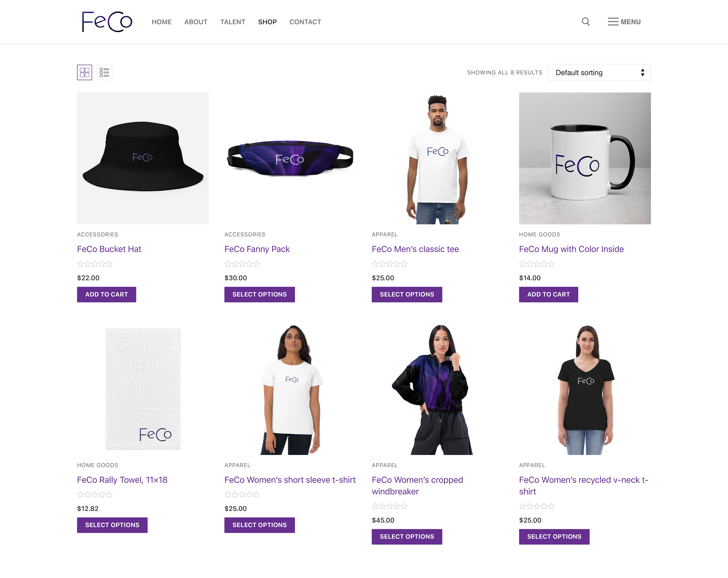Open the Default sorting dropdown
Screen dimensions: 728x578
tap(599, 73)
